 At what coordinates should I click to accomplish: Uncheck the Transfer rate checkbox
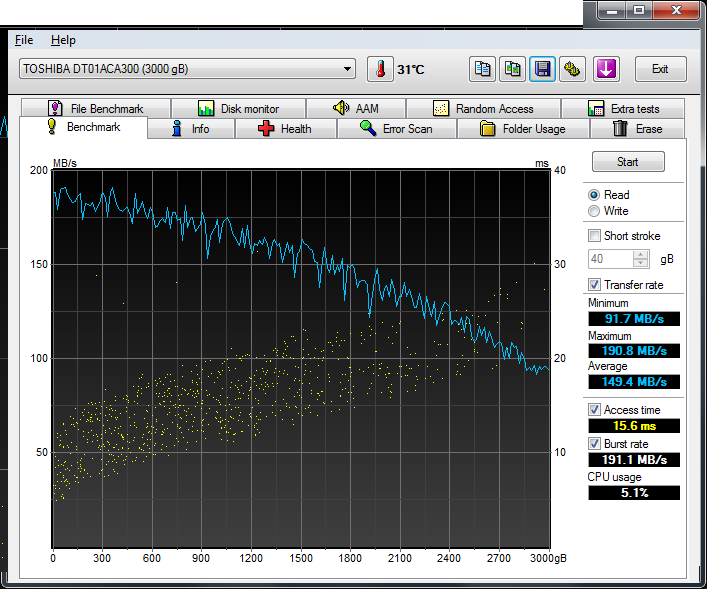point(595,285)
